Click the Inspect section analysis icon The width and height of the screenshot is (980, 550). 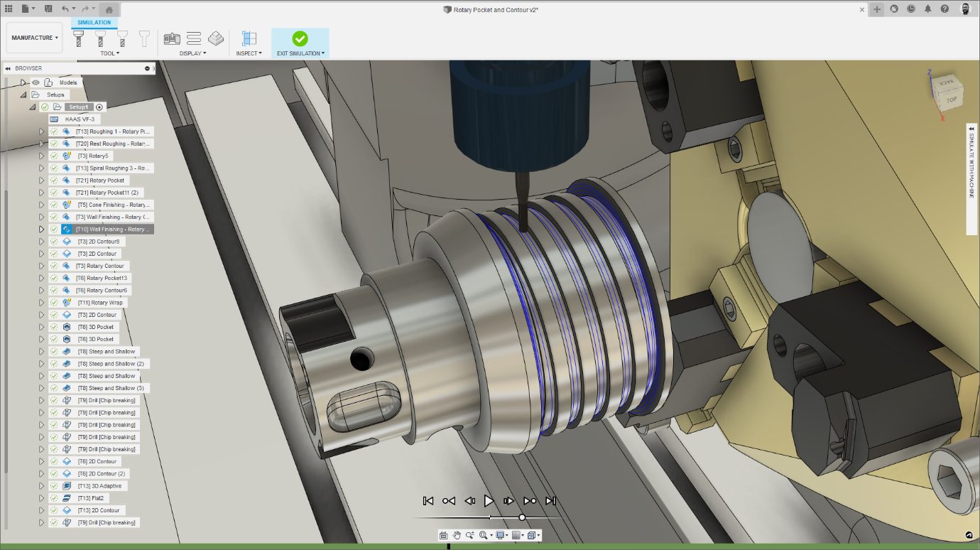pos(249,38)
